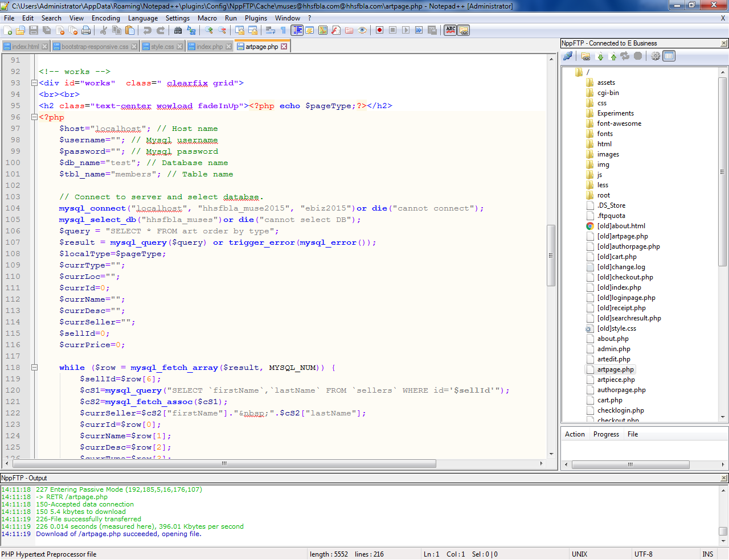Open the Plugins menu

[256, 18]
